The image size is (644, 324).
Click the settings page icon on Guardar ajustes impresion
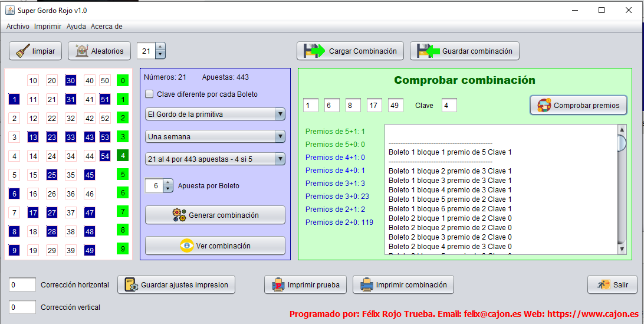(132, 285)
